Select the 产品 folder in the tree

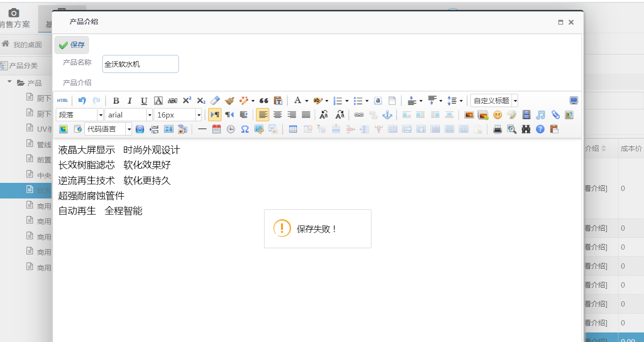pos(34,83)
